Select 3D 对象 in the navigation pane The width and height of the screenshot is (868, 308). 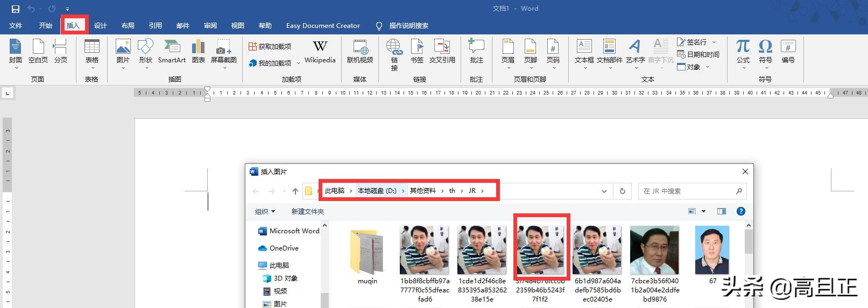click(x=280, y=278)
